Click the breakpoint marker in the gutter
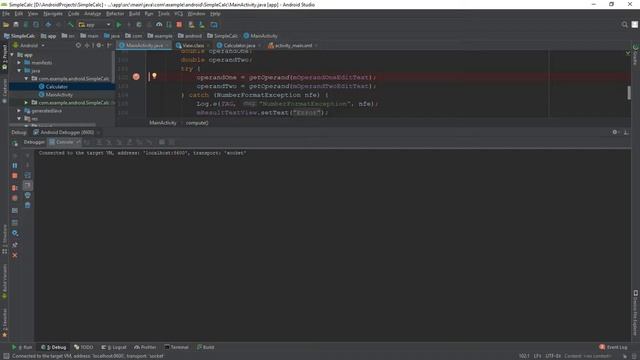 (x=136, y=77)
